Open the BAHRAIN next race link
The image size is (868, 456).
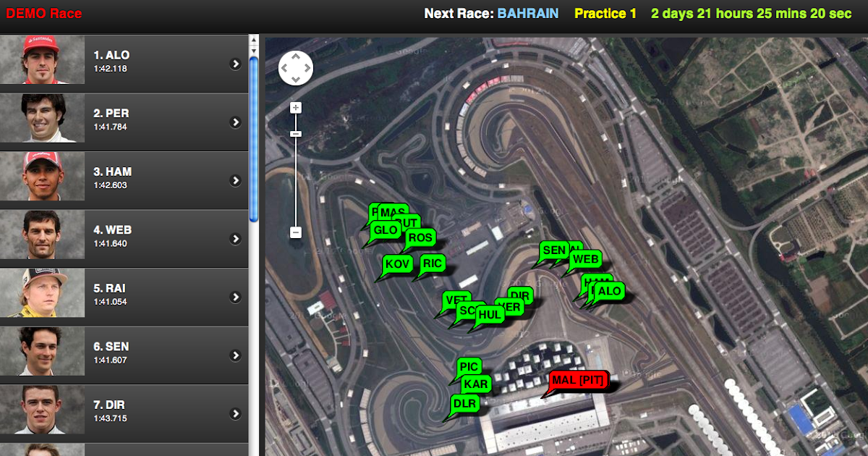(x=527, y=12)
